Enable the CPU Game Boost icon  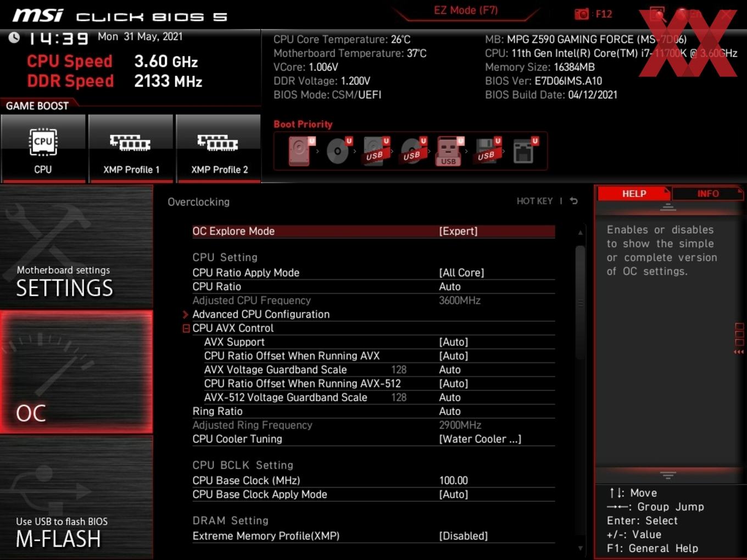(43, 148)
